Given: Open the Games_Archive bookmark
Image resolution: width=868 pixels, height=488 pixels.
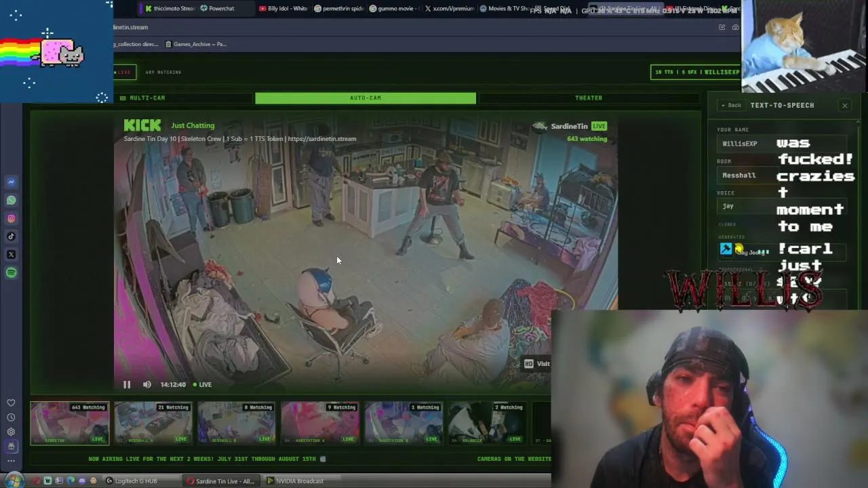Looking at the screenshot, I should point(196,44).
